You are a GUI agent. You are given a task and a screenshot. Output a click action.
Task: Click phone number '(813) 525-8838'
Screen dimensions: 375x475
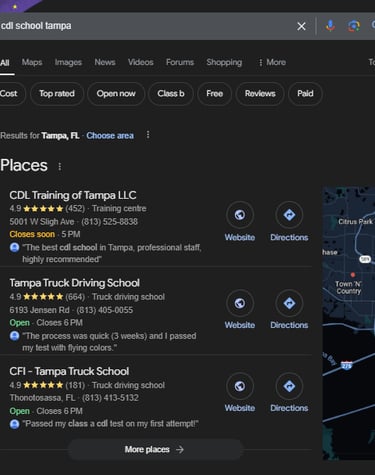click(110, 222)
